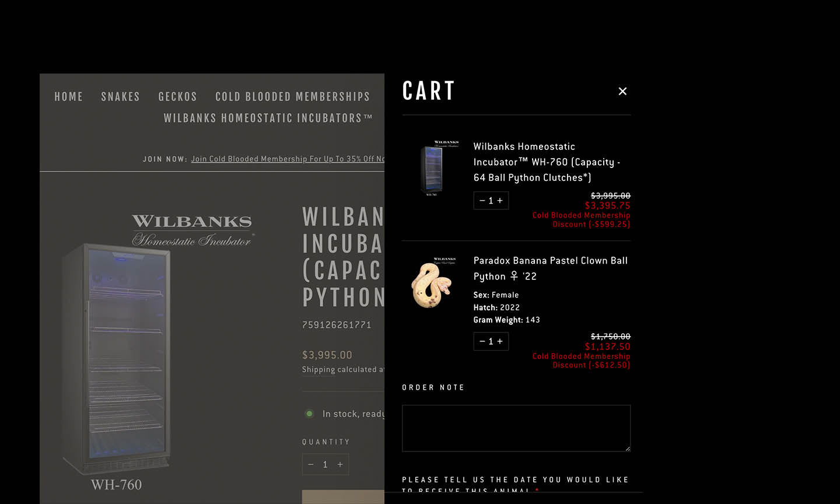
Task: Click the green in-stock indicator dot
Action: 309,414
